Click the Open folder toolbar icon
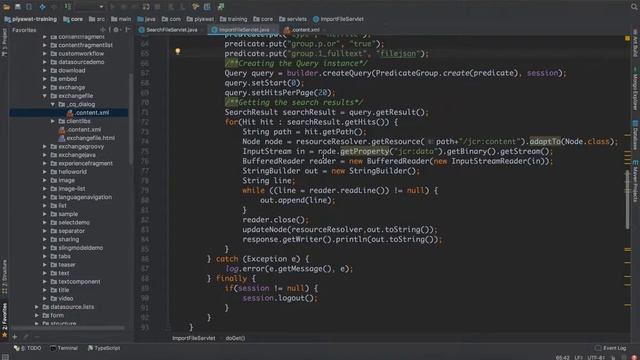The height and width of the screenshot is (360, 640). tap(7, 7)
